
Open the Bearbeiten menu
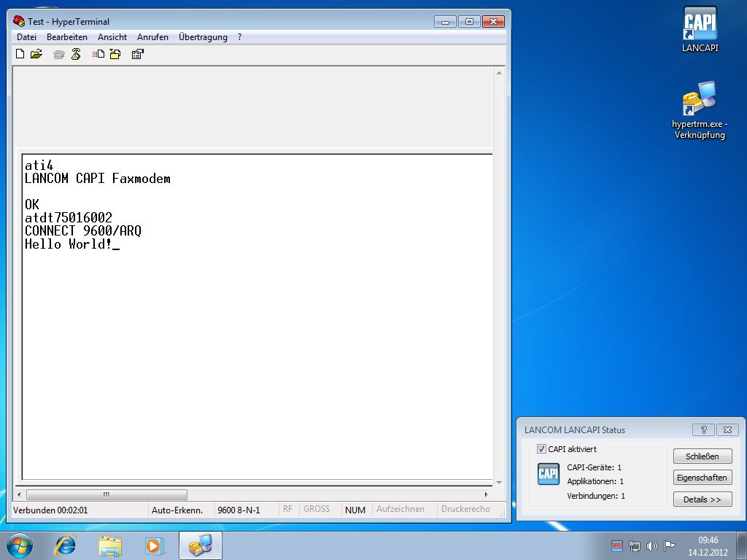pyautogui.click(x=67, y=36)
